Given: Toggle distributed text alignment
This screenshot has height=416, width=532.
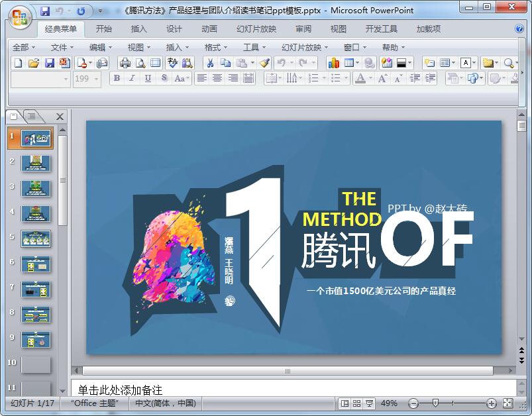Looking at the screenshot, I should (x=248, y=79).
